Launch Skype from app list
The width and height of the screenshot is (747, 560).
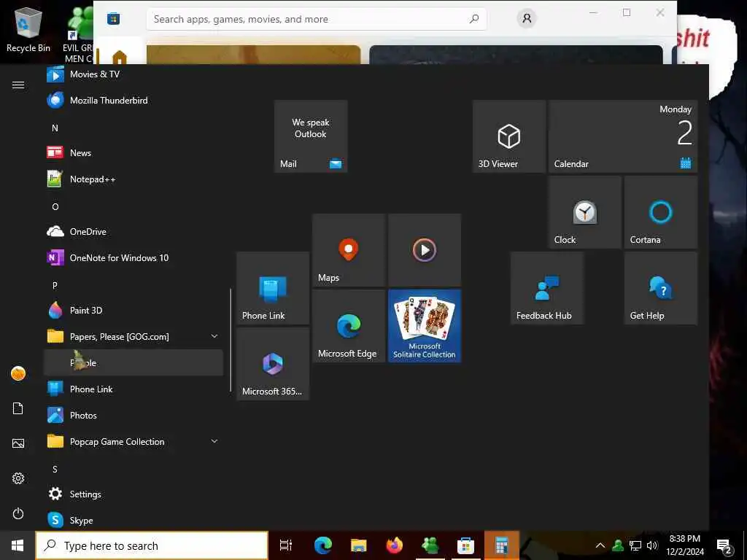click(x=133, y=520)
